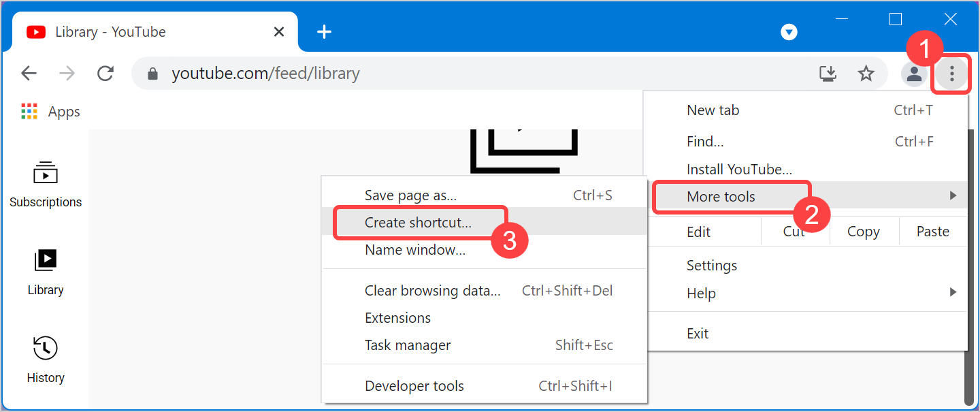Select Create shortcut... menu entry
Image resolution: width=980 pixels, height=412 pixels.
[418, 223]
